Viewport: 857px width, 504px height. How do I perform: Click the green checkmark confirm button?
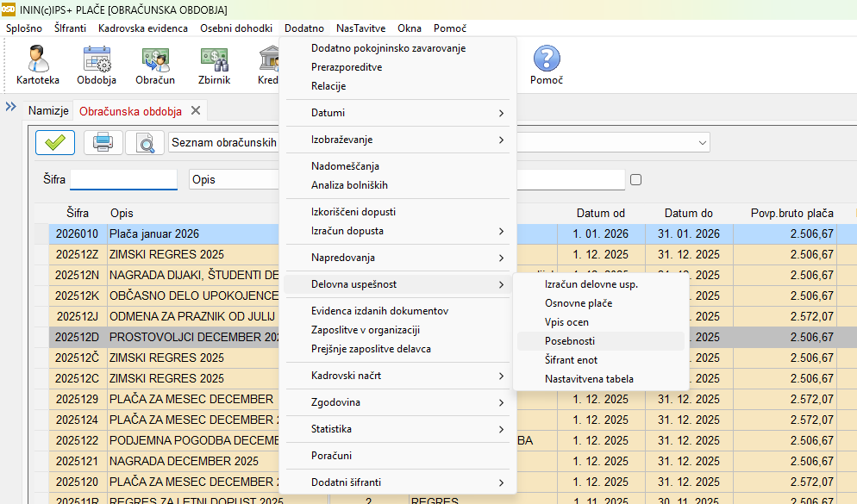55,142
